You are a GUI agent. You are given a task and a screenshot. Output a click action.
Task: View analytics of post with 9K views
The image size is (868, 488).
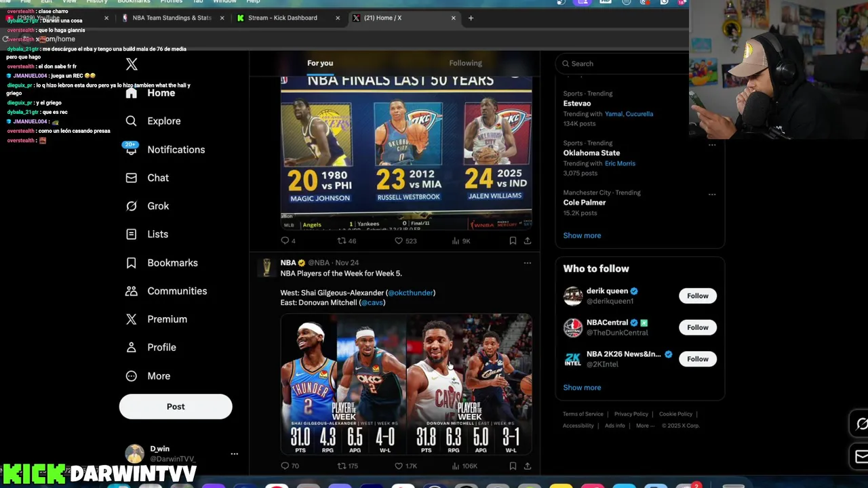coord(461,241)
